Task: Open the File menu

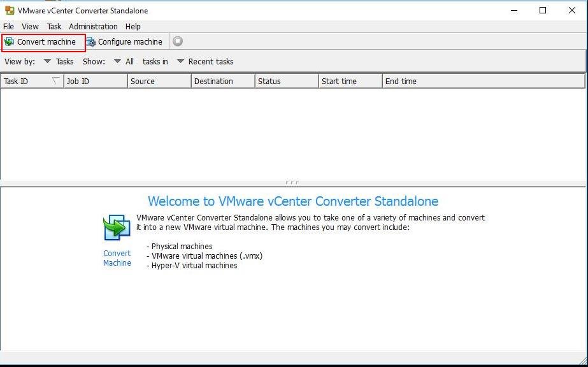Action: coord(8,27)
